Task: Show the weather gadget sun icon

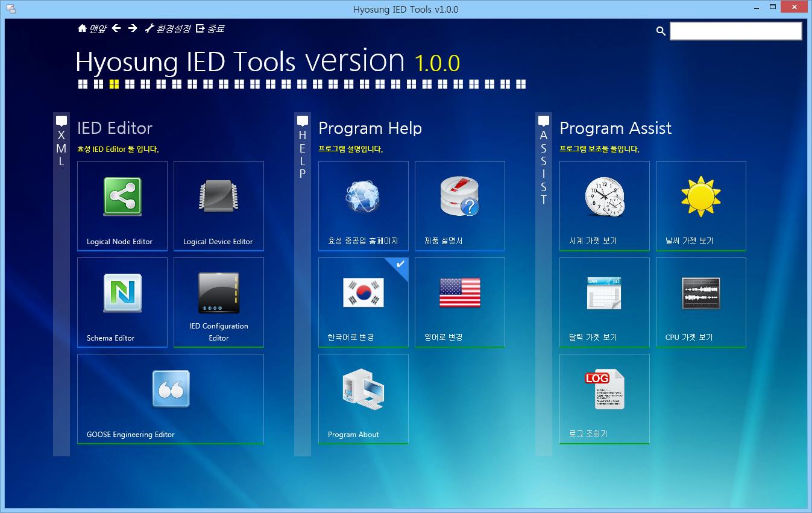Action: (x=701, y=197)
